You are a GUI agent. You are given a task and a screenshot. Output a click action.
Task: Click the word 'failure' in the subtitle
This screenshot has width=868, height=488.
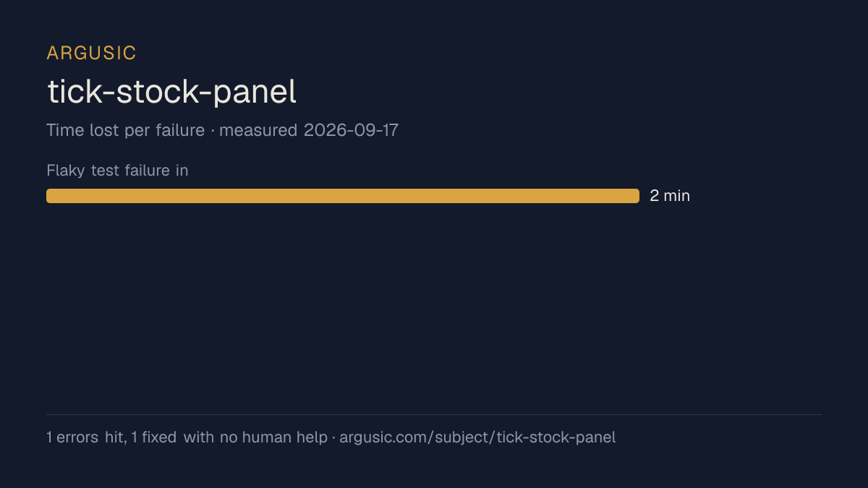click(180, 130)
